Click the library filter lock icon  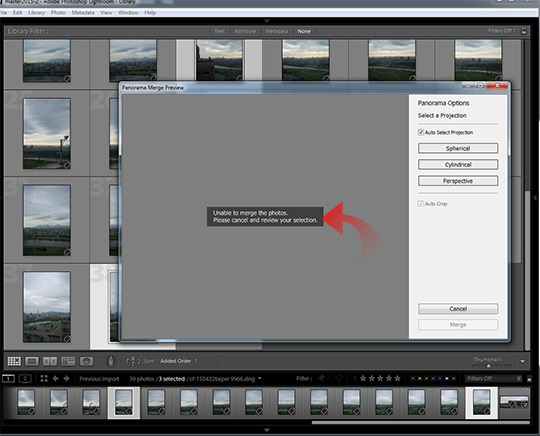coord(524,31)
